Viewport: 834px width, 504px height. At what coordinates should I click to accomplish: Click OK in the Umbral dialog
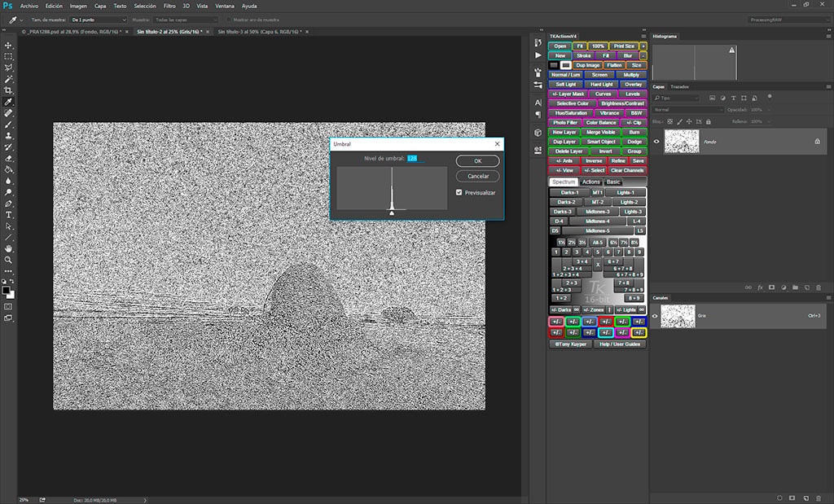477,160
